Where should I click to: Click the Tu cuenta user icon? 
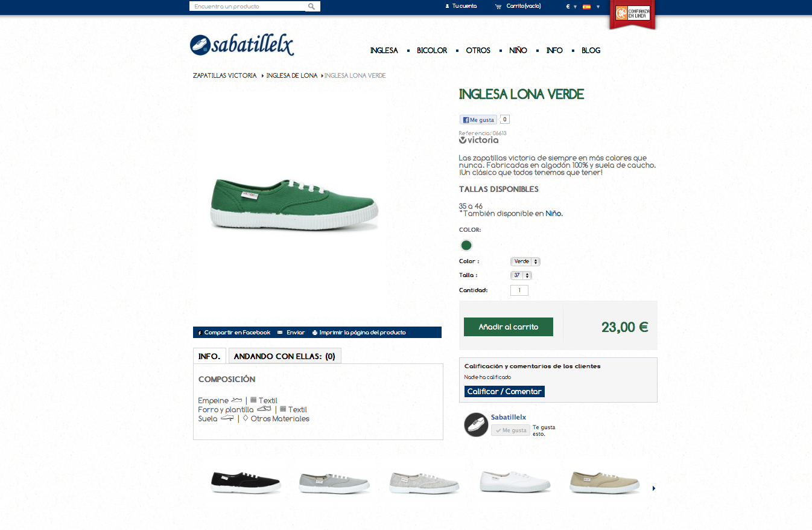pyautogui.click(x=447, y=6)
